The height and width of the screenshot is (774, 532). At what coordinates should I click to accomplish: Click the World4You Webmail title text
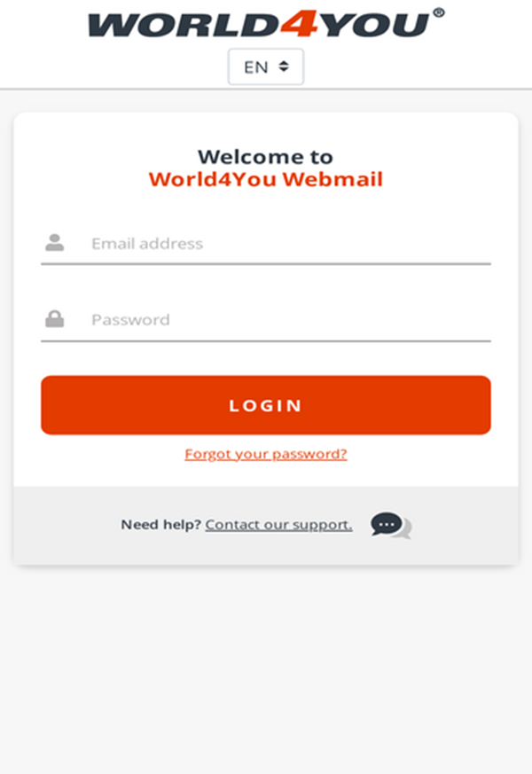tap(265, 179)
